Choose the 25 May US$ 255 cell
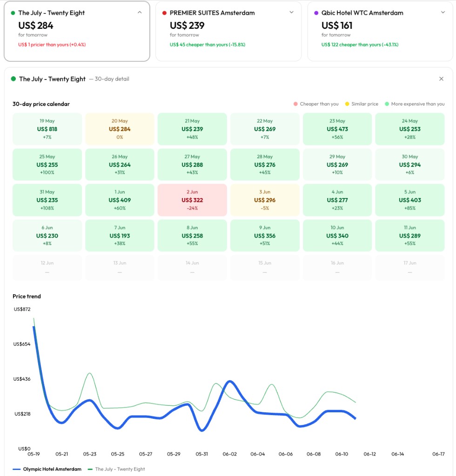This screenshot has width=456, height=476. point(47,165)
